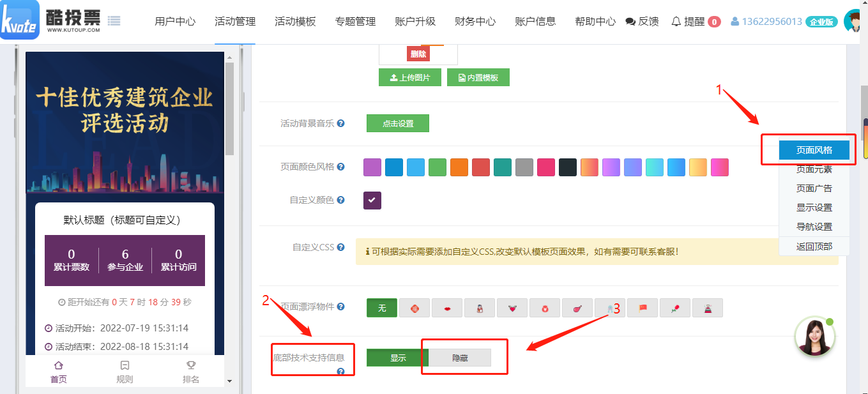Viewport: 868px width, 394px height.
Task: Click 参与企业 counter in preview
Action: point(125,261)
